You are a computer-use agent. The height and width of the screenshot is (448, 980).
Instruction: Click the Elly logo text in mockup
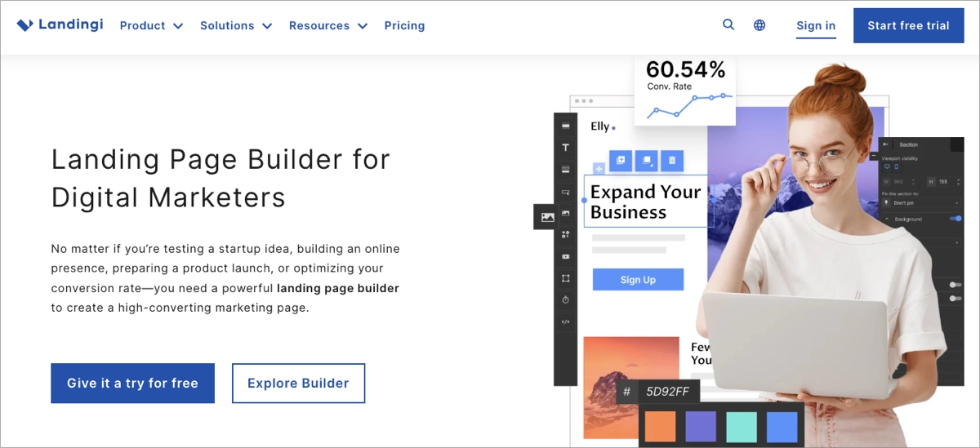click(602, 126)
